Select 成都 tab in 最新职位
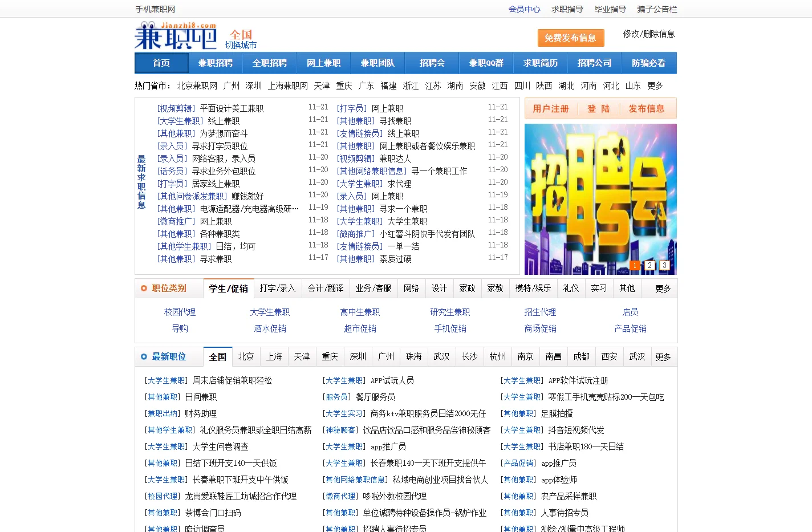 581,357
